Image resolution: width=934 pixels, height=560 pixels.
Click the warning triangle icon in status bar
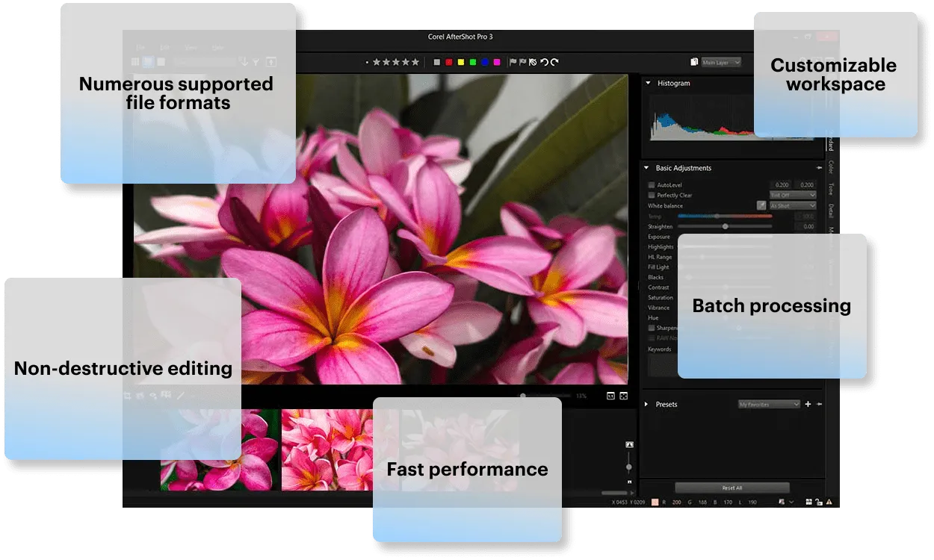[x=829, y=503]
